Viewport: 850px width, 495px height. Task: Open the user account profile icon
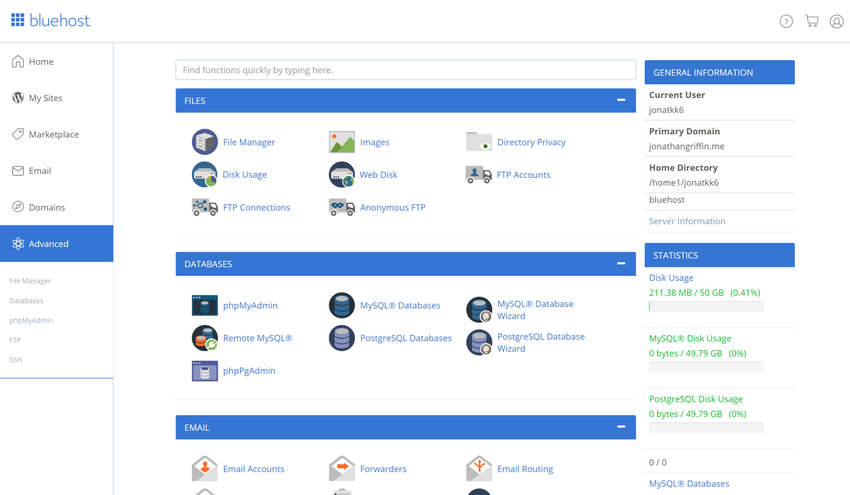click(836, 21)
